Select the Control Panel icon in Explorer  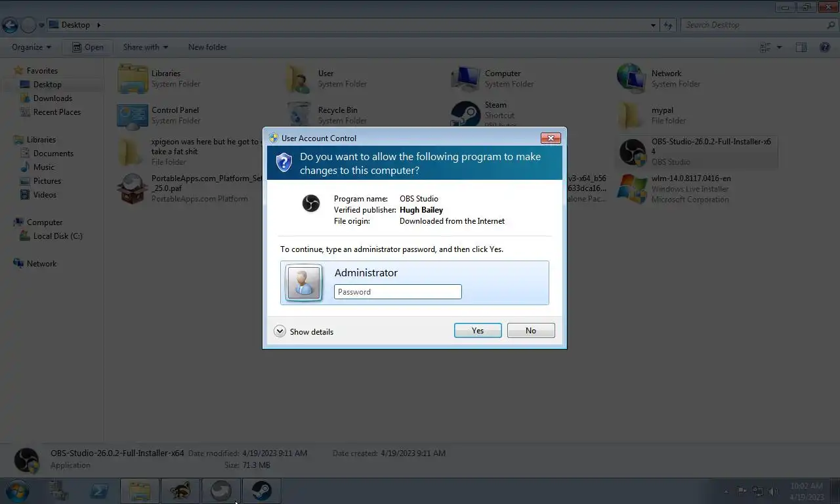tap(133, 115)
